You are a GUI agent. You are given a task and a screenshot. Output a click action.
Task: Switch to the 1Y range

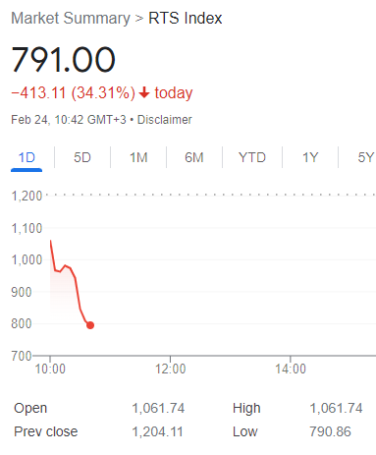(310, 157)
